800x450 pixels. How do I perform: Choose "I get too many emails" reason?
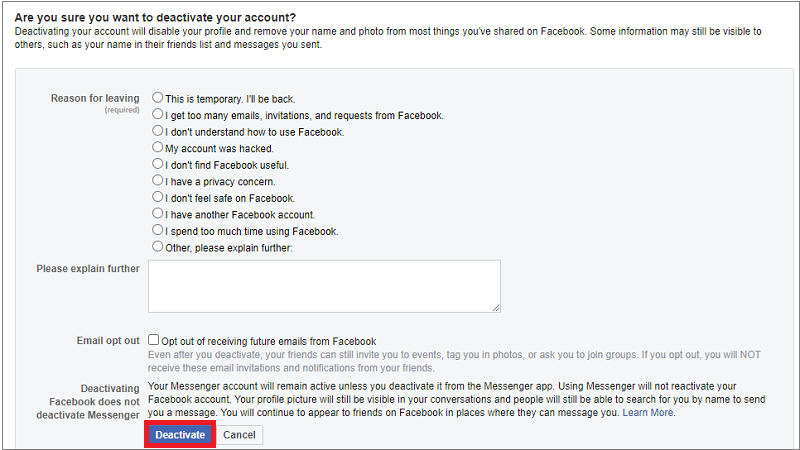click(x=158, y=114)
